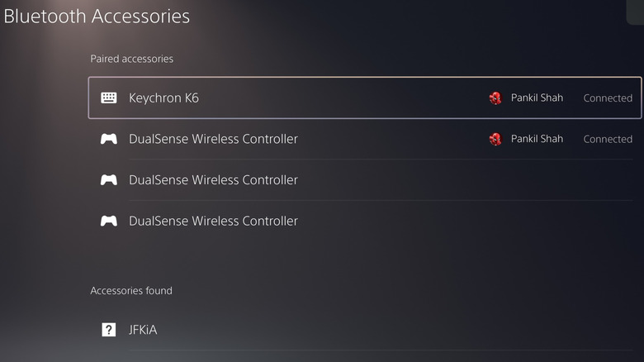
Task: Click the second DualSense controller gamepad icon
Action: pos(108,180)
